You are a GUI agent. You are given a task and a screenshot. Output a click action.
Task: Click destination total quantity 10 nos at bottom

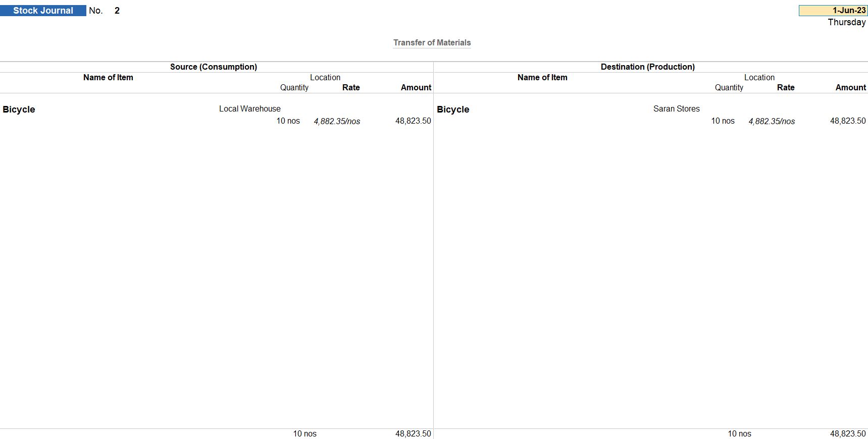(x=740, y=434)
